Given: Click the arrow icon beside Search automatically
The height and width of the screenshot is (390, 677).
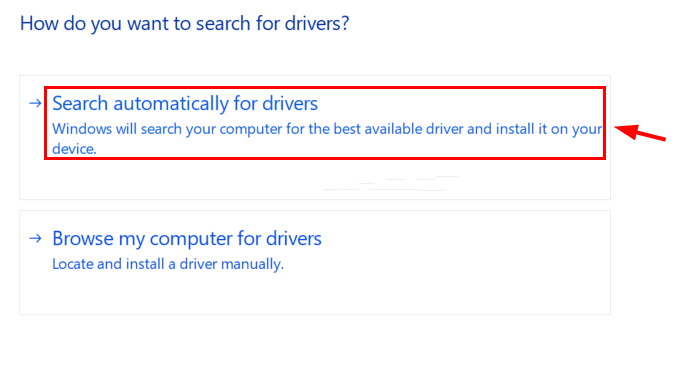Looking at the screenshot, I should click(35, 103).
